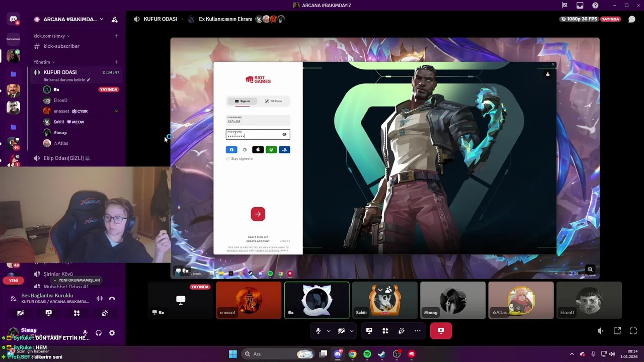The height and width of the screenshot is (362, 644).
Task: Create channel plus in Yönetim category
Action: (117, 62)
